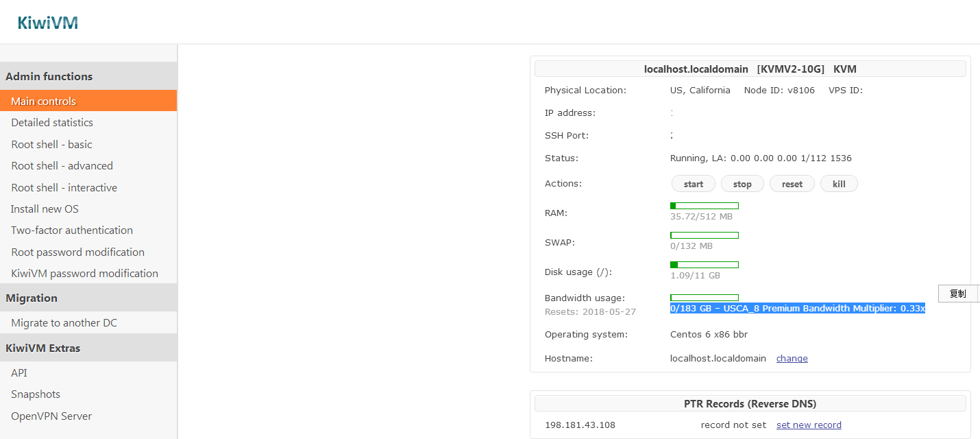Viewport: 980px width, 439px height.
Task: Click the KiwiVM logo
Action: click(x=48, y=23)
